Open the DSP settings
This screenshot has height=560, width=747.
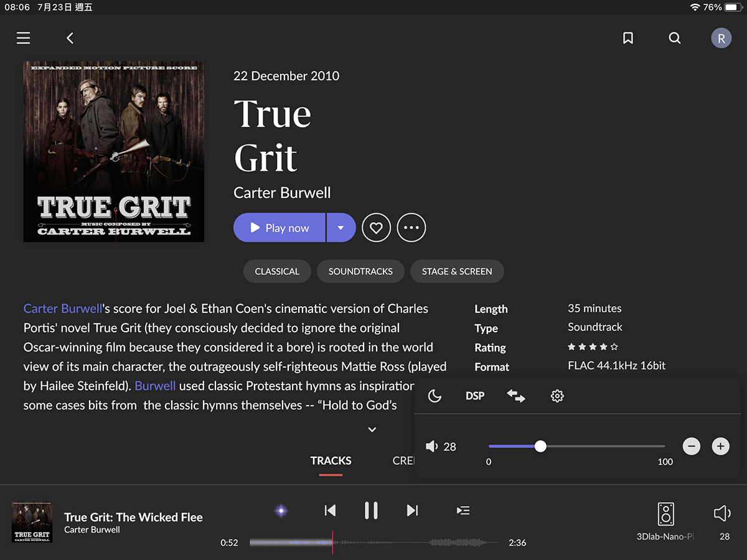point(475,396)
